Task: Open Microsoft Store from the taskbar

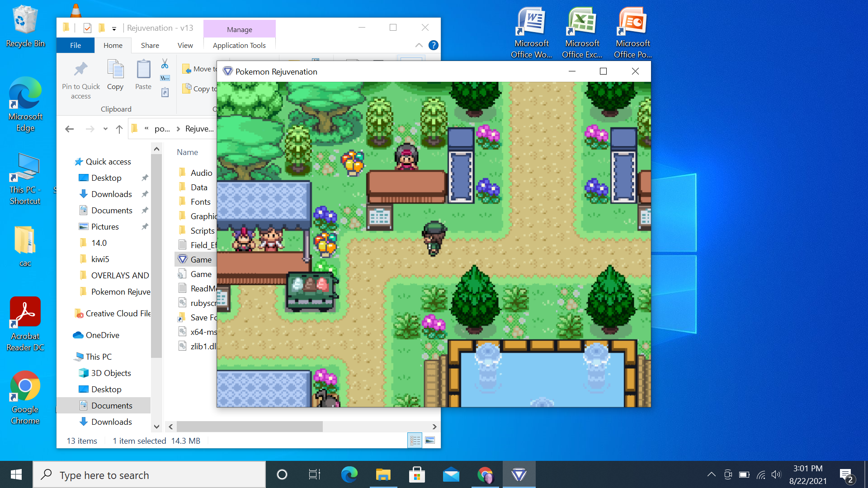Action: 416,475
